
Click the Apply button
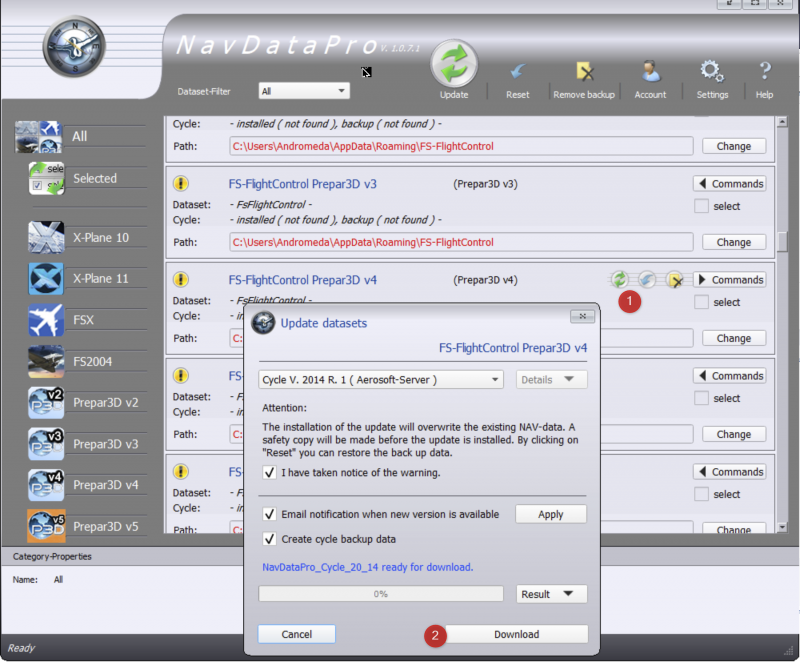click(x=551, y=514)
